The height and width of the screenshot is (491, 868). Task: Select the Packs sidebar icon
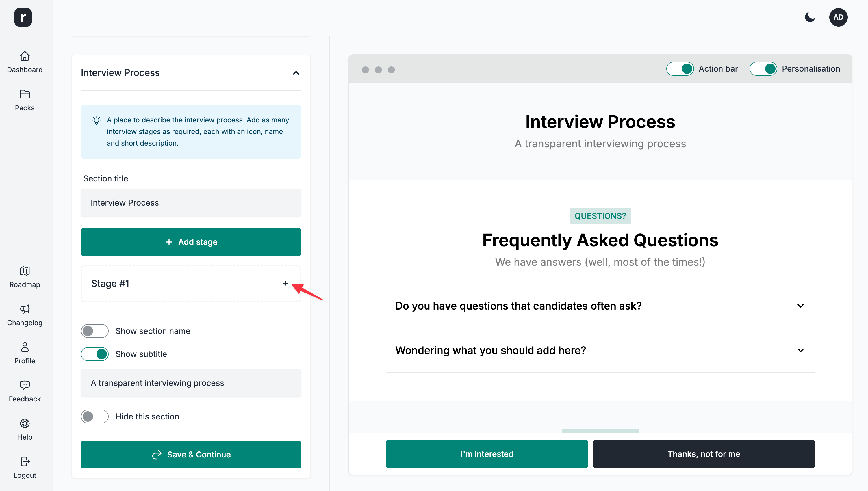[25, 100]
